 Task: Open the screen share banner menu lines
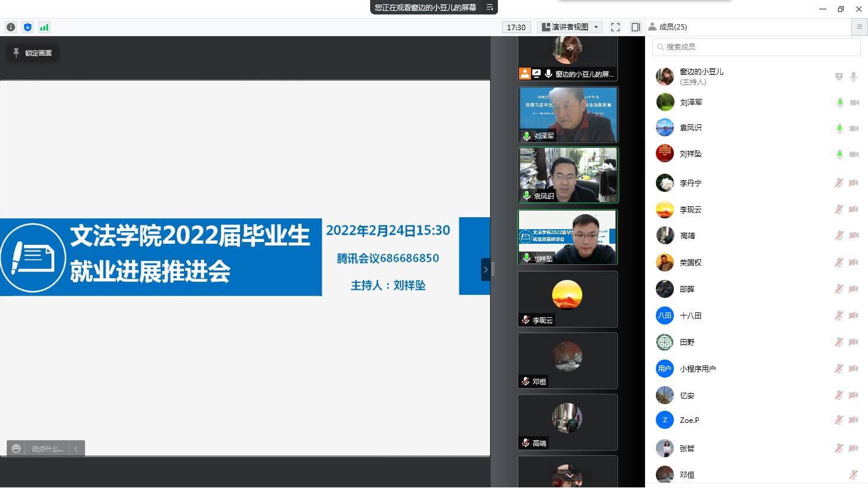coord(489,7)
